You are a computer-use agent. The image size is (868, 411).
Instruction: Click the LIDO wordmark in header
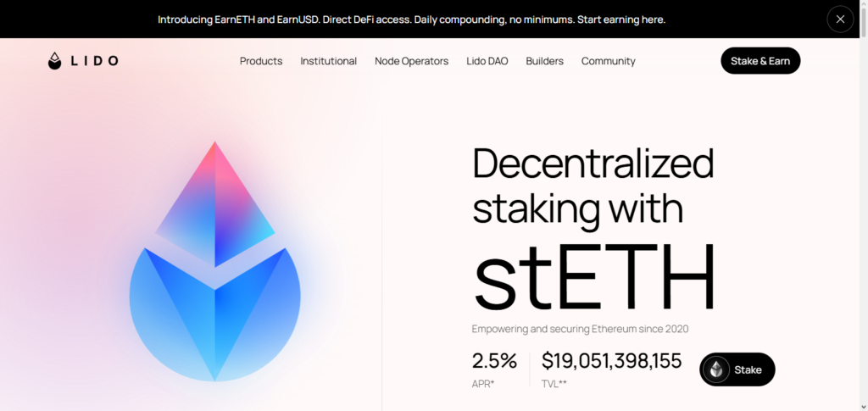pos(94,61)
